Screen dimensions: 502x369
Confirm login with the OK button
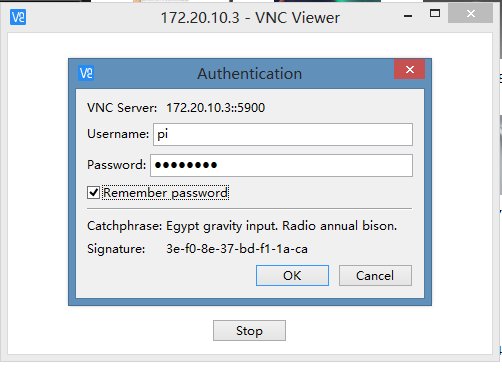point(292,276)
